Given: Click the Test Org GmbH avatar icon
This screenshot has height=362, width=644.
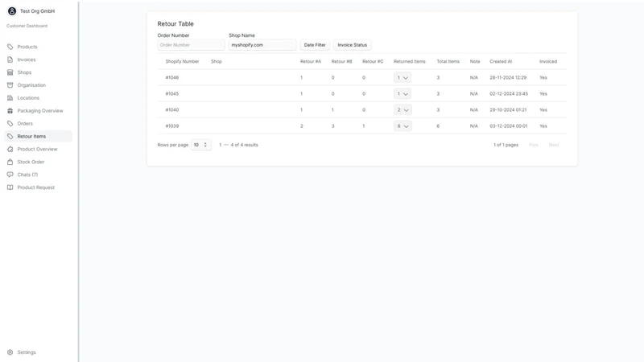Looking at the screenshot, I should point(12,11).
